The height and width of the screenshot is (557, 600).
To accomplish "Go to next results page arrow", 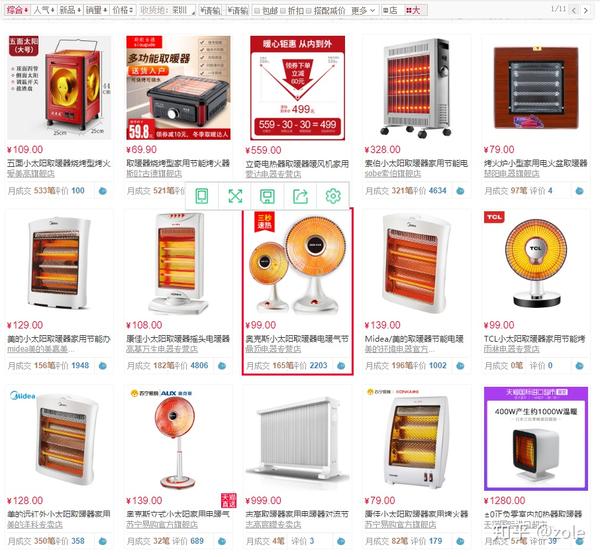I will pyautogui.click(x=585, y=11).
